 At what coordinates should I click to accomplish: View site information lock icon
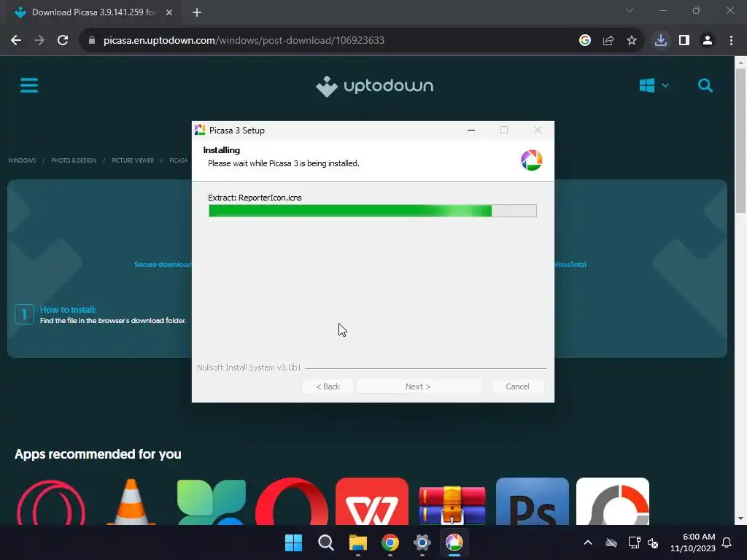tap(92, 41)
